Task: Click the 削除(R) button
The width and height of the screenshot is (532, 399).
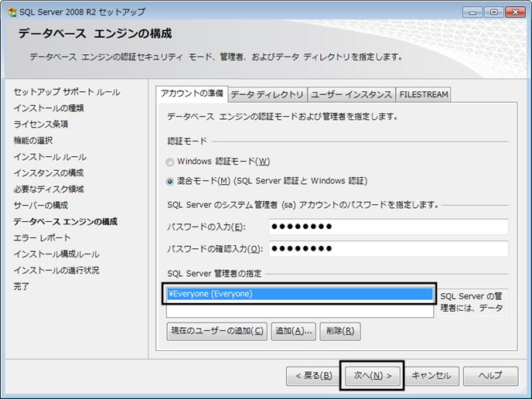Action: [340, 331]
